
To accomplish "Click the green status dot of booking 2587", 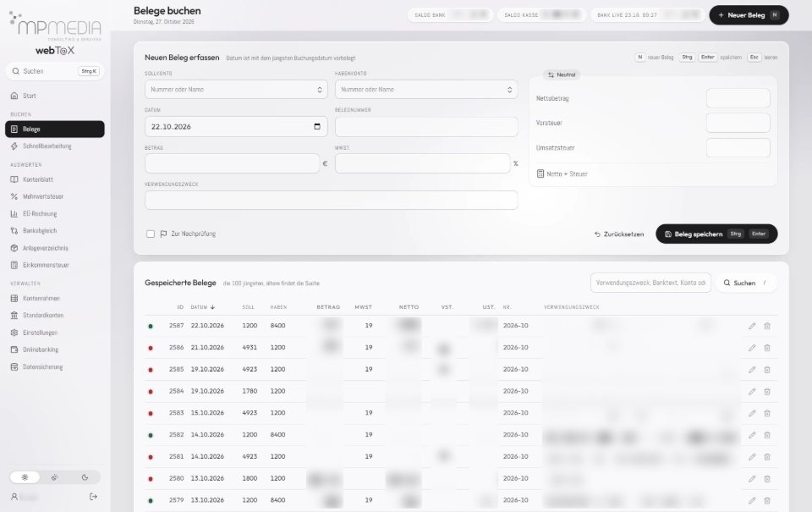I will [x=151, y=326].
